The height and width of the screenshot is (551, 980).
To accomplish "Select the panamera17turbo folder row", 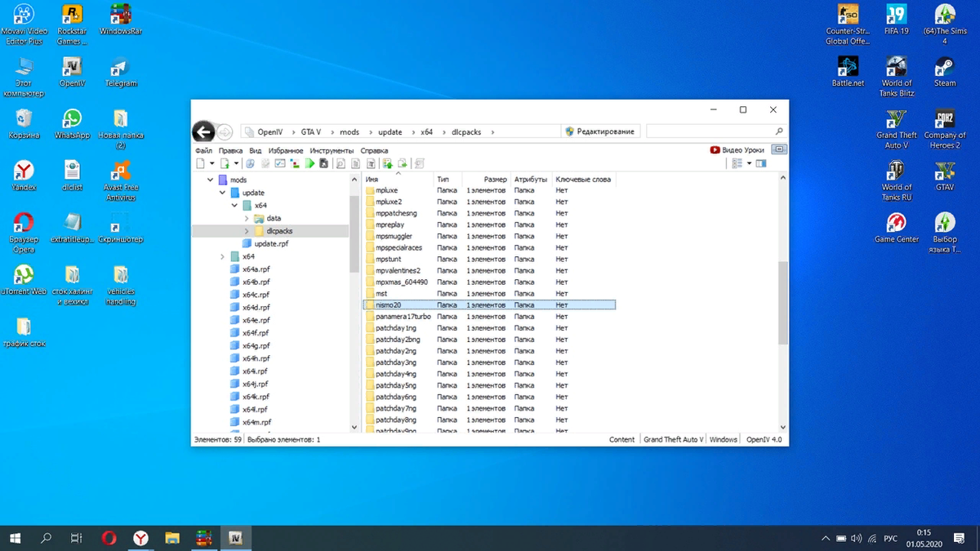I will coord(489,316).
